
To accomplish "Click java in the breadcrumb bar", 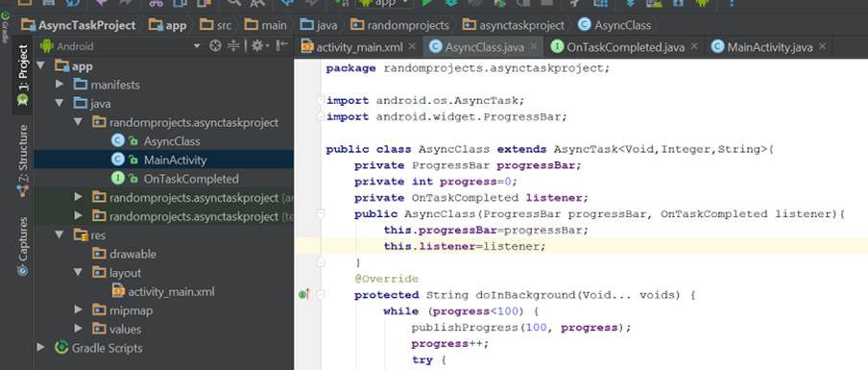I will (319, 25).
